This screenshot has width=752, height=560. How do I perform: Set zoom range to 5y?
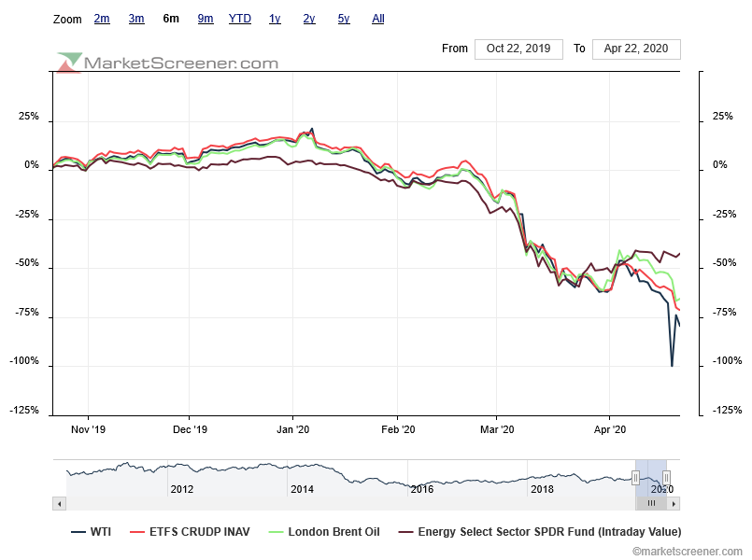(344, 19)
